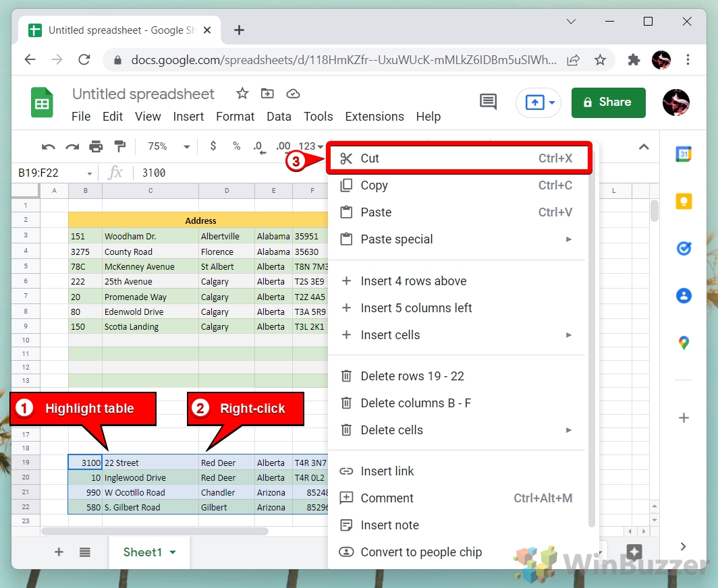Open Contacts side panel

tap(684, 295)
